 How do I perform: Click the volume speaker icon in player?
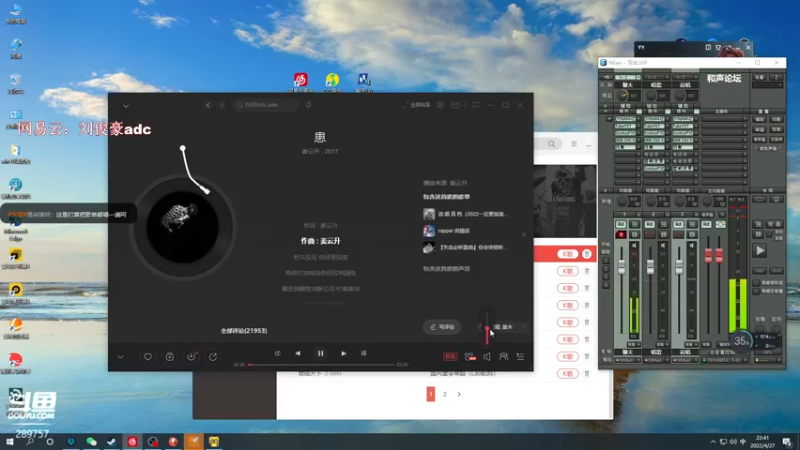(x=487, y=357)
